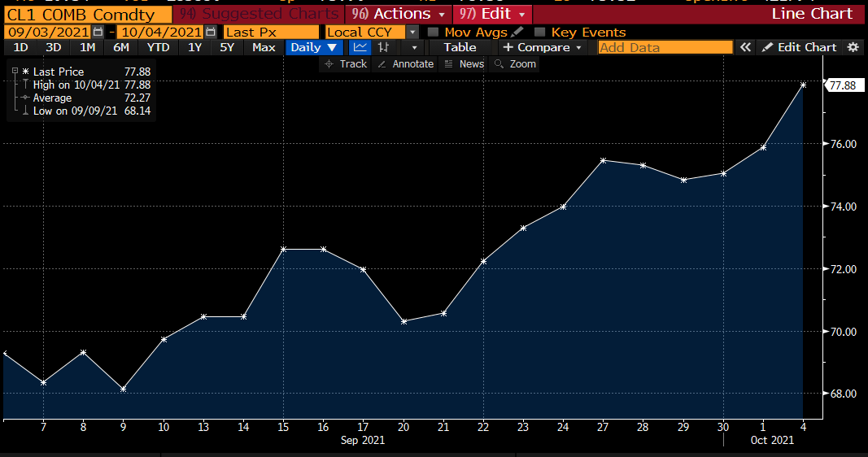Open the 96) Actions menu
868x457 pixels.
[x=398, y=14]
